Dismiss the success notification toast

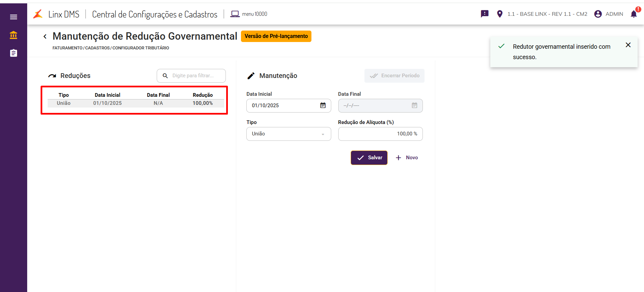coord(628,45)
